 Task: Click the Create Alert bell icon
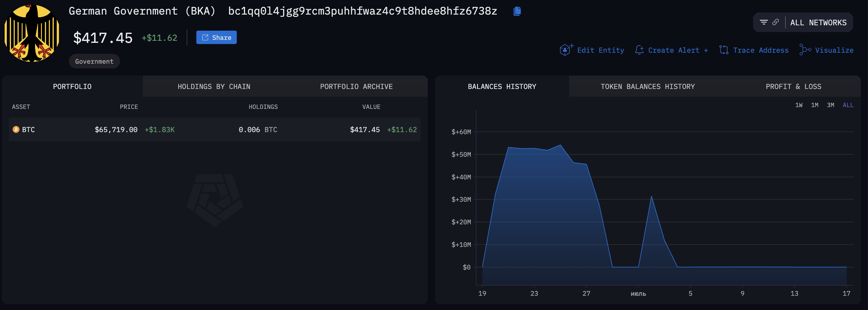pyautogui.click(x=639, y=50)
